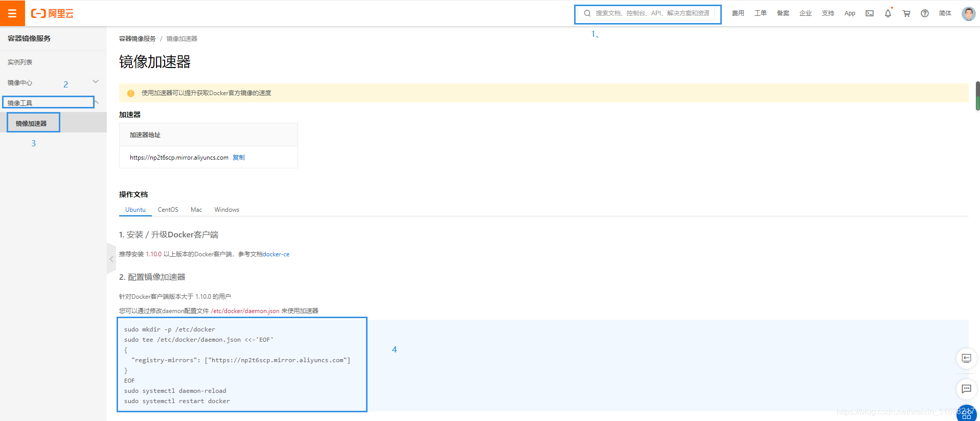Switch to the Mac tab
Viewport: 980px width, 421px height.
tap(196, 210)
